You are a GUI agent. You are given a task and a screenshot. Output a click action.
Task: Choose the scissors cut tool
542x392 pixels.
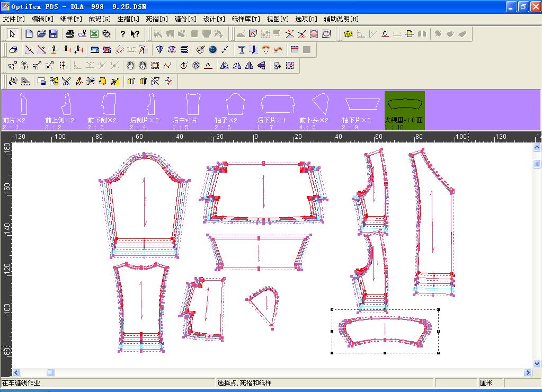[66, 81]
